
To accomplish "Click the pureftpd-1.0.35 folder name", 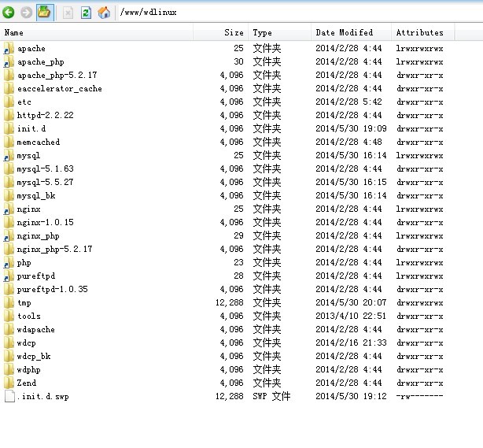I will [x=53, y=289].
